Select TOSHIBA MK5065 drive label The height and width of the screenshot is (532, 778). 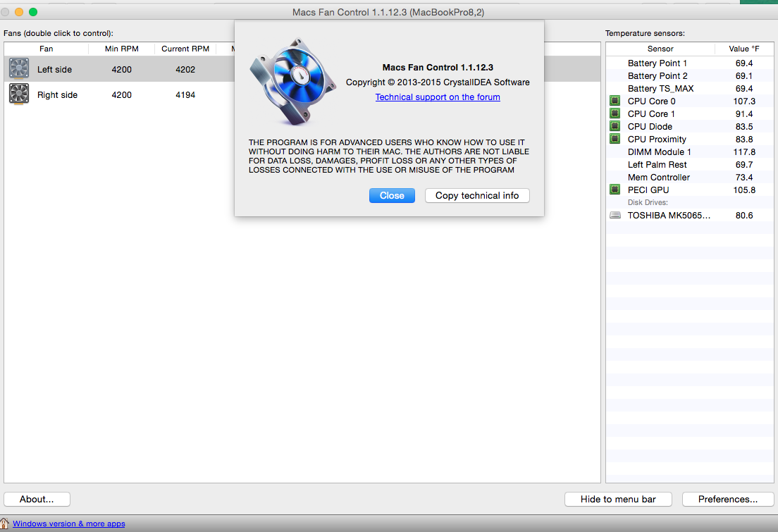click(669, 216)
